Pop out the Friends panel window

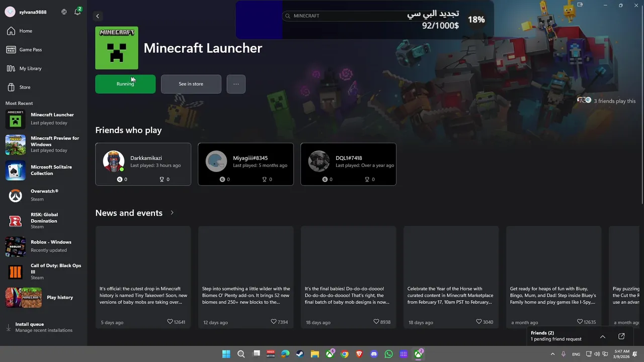(x=622, y=336)
